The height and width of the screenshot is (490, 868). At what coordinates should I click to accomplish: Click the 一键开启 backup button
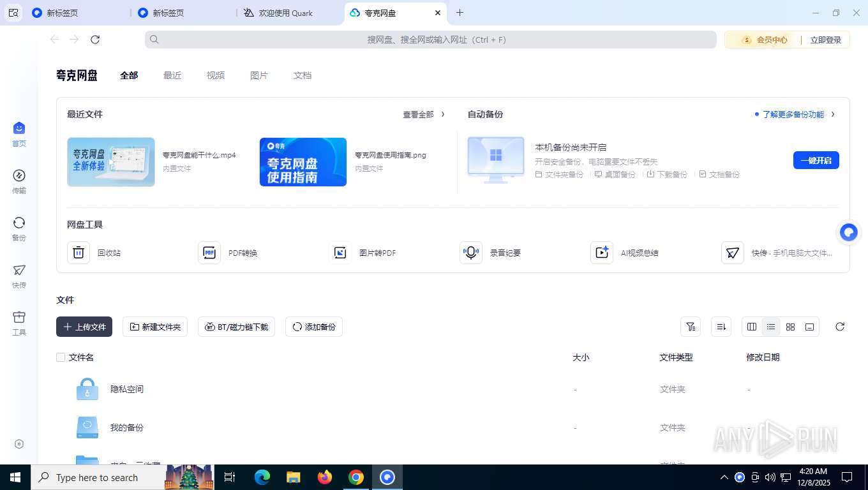point(816,160)
